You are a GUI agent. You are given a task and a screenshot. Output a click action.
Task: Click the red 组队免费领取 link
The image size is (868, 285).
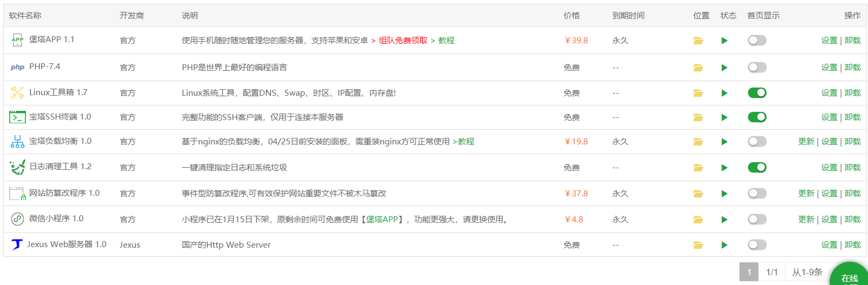(x=403, y=41)
